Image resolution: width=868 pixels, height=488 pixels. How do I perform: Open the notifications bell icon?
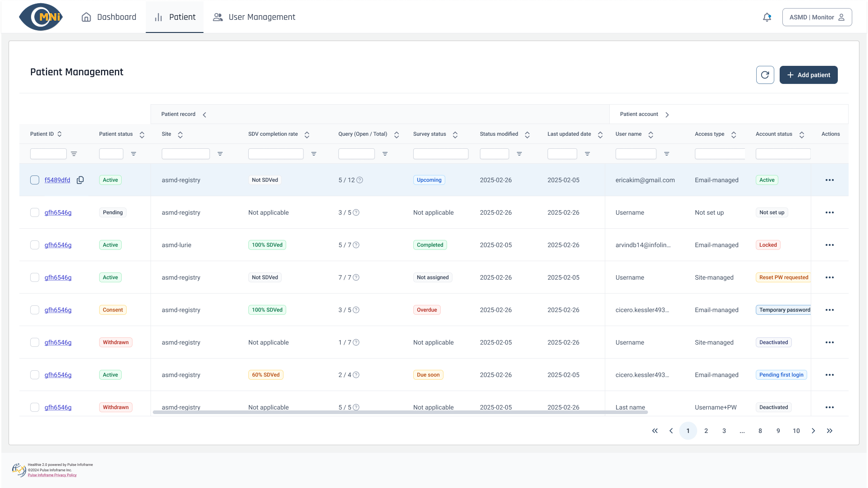(x=767, y=17)
